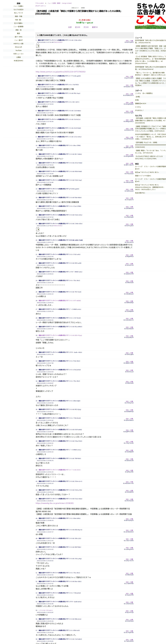166x644 pixels.
Task: Open 家ゲーRPG board link
Action: click(x=18, y=37)
